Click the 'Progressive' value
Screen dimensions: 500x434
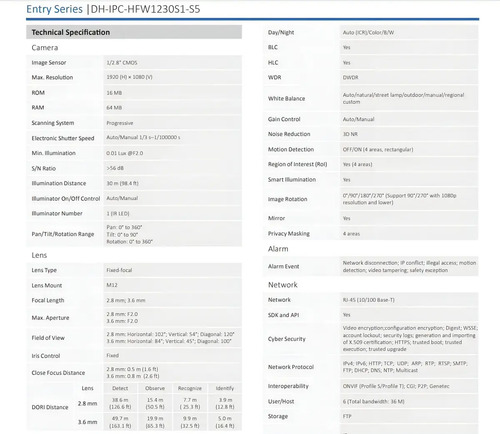coord(120,123)
